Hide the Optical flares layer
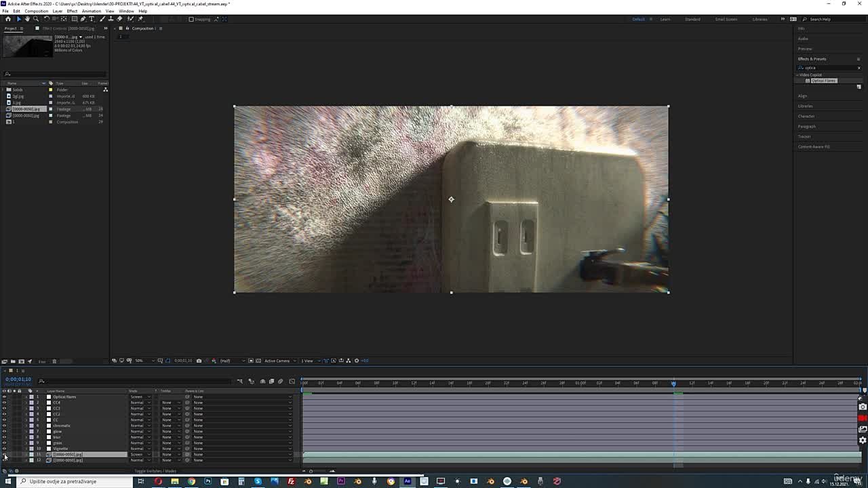 (4, 397)
